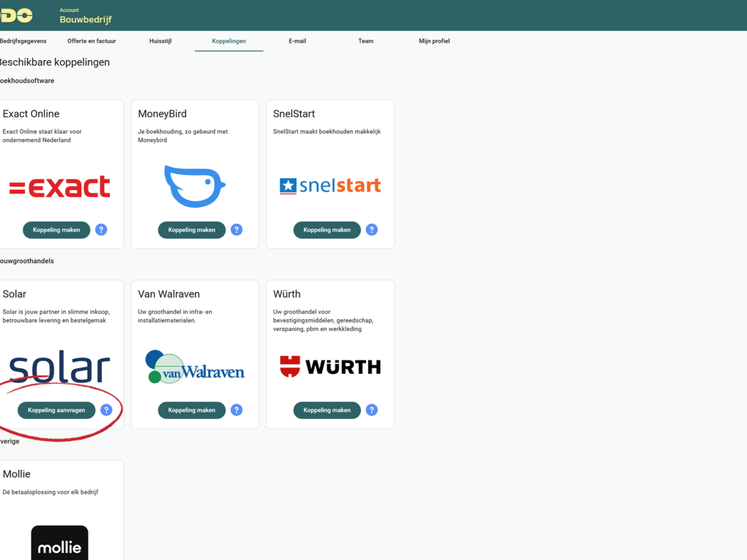Open the Bedrijfsgegevens tab

[23, 41]
